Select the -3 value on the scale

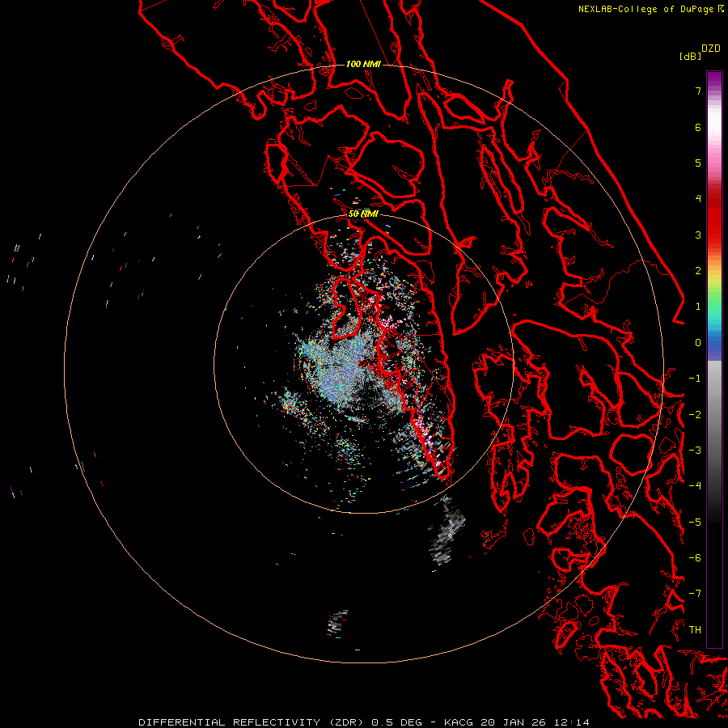[x=695, y=451]
